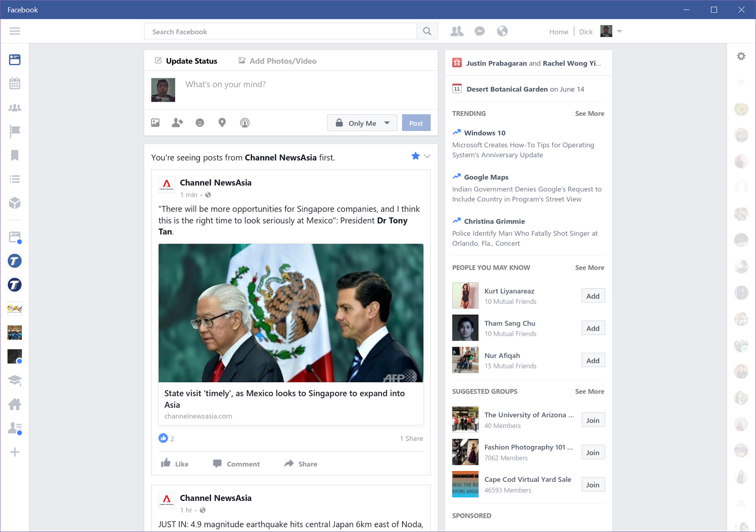The image size is (756, 532).
Task: Expand the account dropdown arrow
Action: [x=619, y=31]
